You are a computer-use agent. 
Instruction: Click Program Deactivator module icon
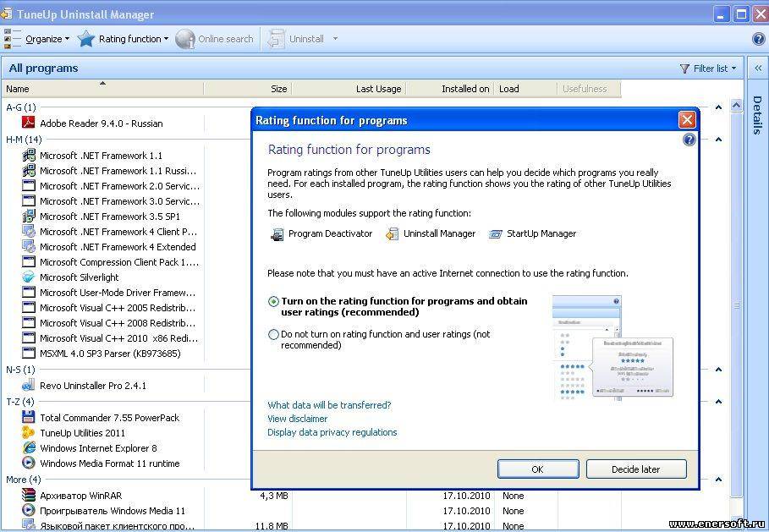[277, 234]
